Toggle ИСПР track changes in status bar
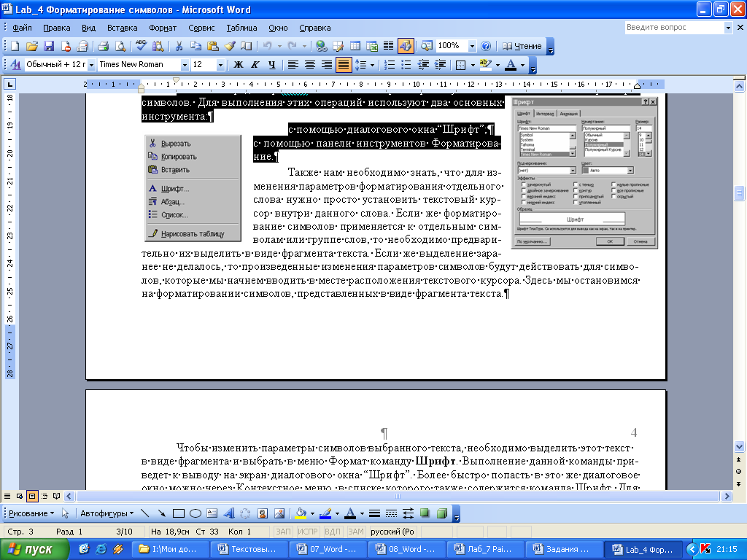The height and width of the screenshot is (560, 747). point(308,532)
